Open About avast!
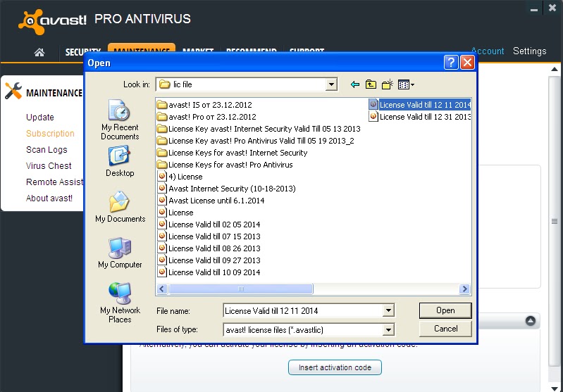This screenshot has height=392, width=563. point(49,198)
